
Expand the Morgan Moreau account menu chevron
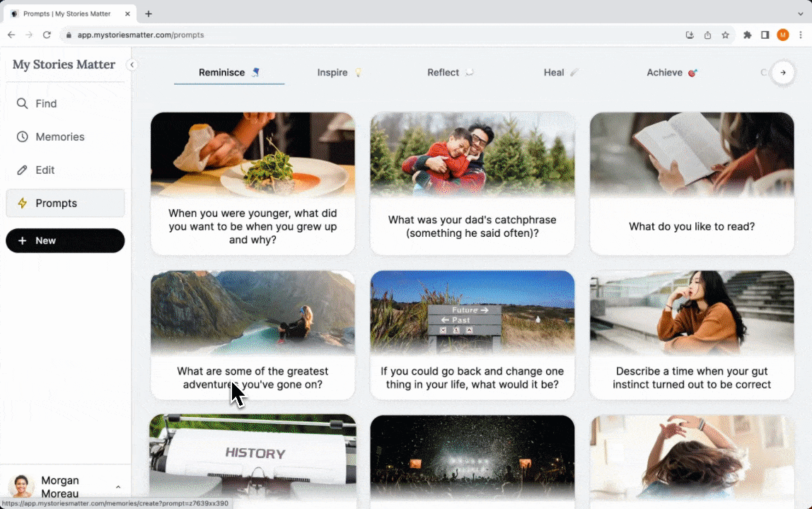(118, 487)
